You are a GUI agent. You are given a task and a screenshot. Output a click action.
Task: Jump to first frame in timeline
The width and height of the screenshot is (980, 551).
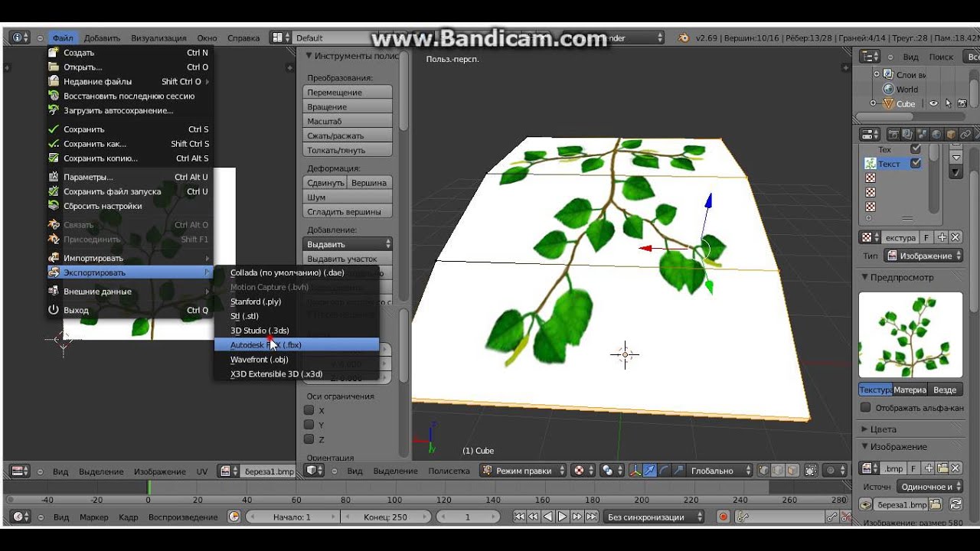(x=519, y=517)
